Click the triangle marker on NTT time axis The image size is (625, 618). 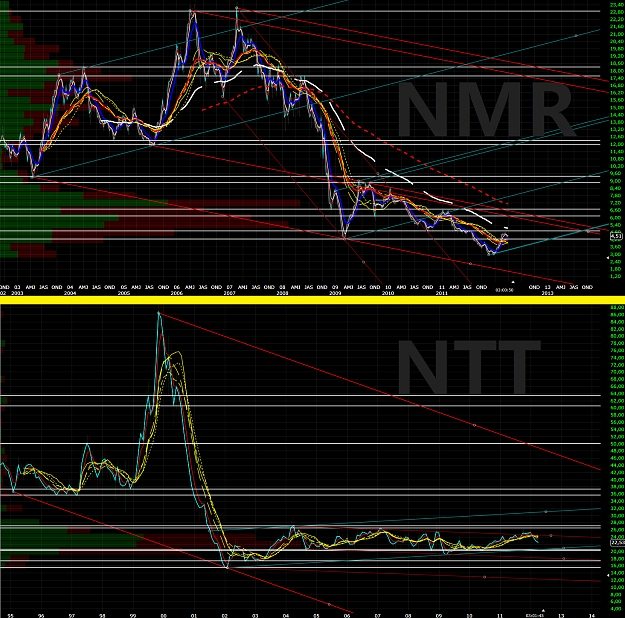[x=542, y=610]
